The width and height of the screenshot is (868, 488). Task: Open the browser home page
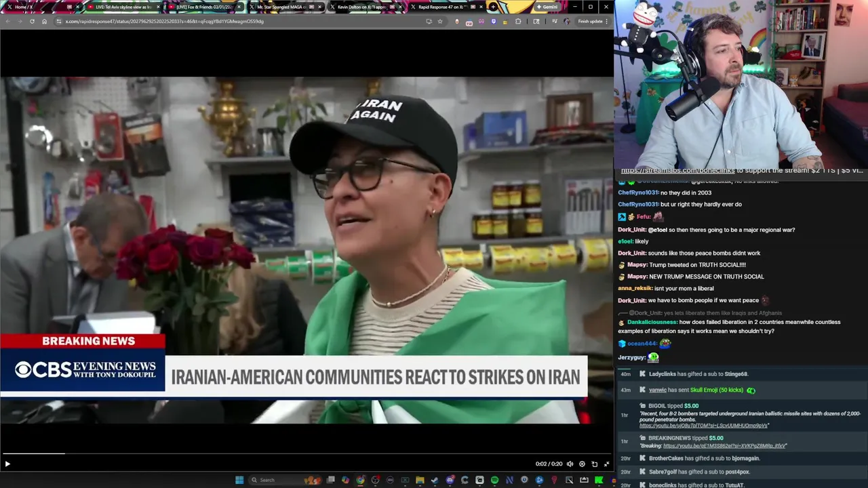coord(44,21)
